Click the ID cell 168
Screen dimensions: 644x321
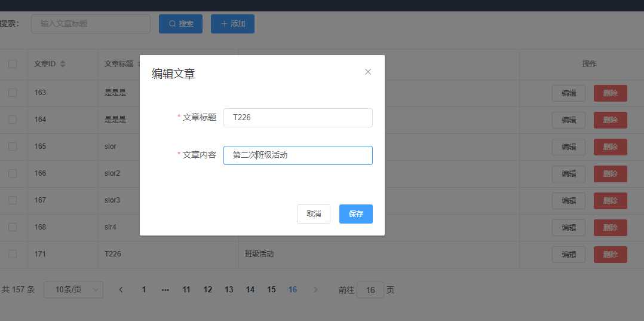40,227
